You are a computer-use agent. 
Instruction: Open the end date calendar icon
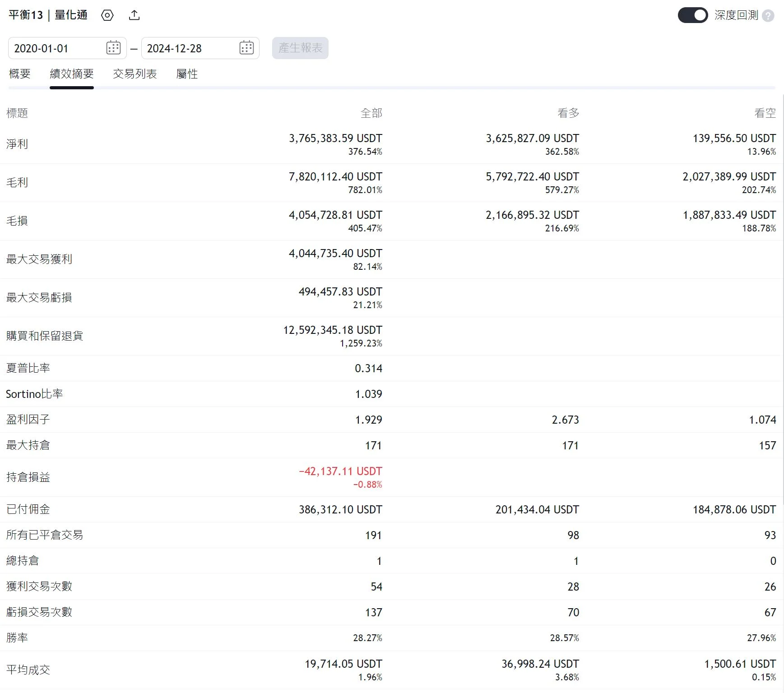coord(246,48)
